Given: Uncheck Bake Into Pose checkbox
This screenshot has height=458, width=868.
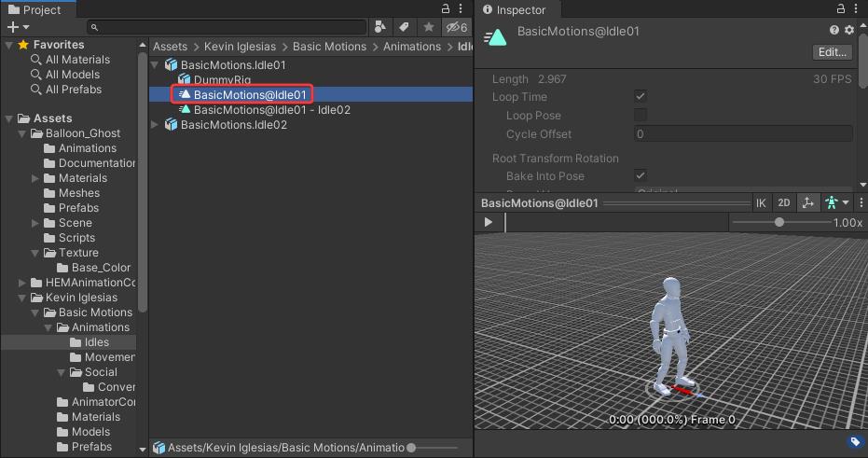Looking at the screenshot, I should coord(641,175).
